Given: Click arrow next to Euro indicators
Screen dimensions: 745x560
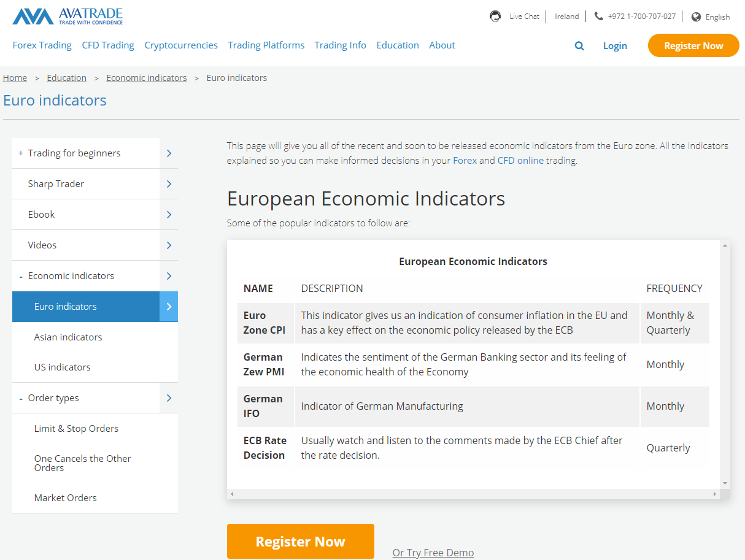Looking at the screenshot, I should 169,307.
